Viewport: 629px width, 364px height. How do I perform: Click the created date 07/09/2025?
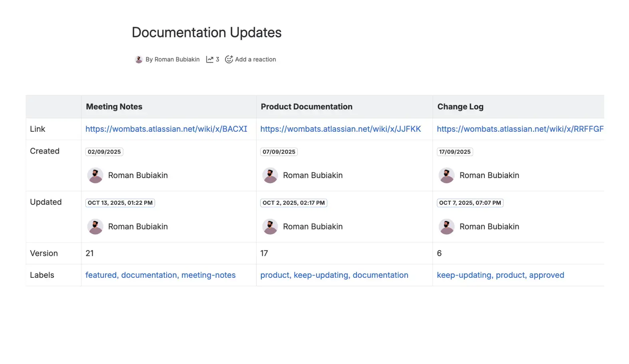[279, 152]
